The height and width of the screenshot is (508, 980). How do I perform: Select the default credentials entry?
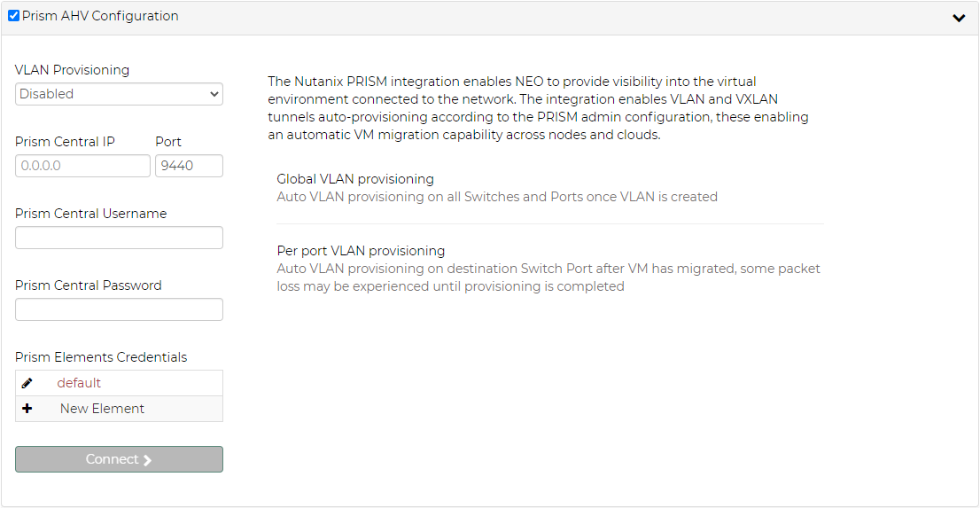coord(79,383)
